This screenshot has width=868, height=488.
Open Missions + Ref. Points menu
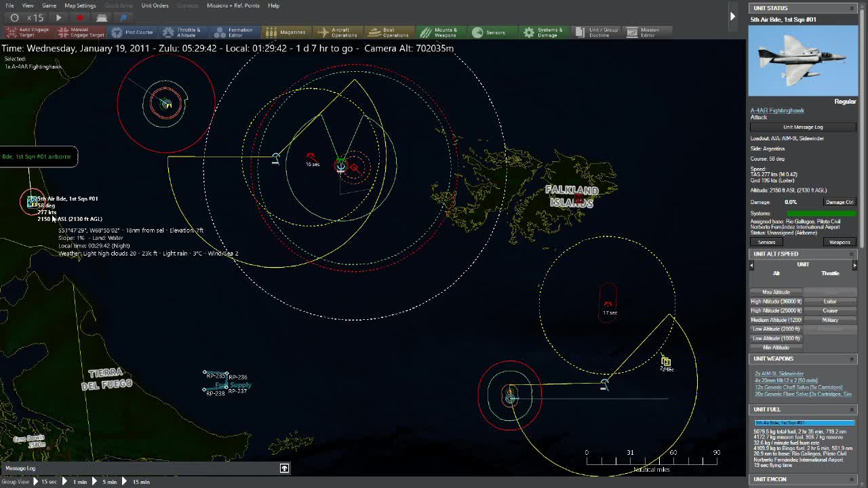click(233, 5)
